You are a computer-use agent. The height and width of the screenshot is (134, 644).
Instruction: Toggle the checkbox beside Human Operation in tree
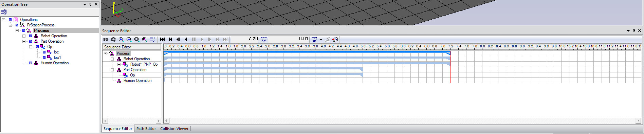(31, 63)
